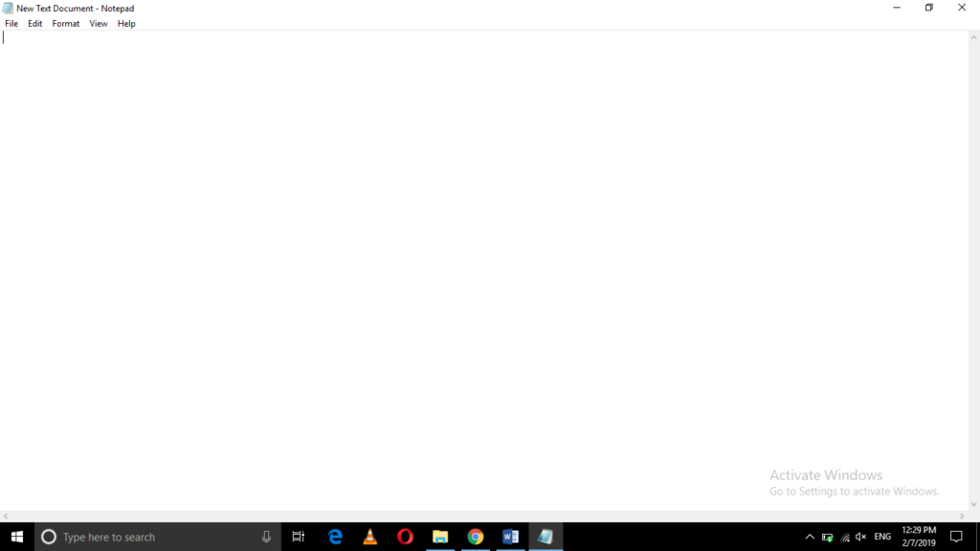Click the muted volume tray icon

(x=861, y=537)
